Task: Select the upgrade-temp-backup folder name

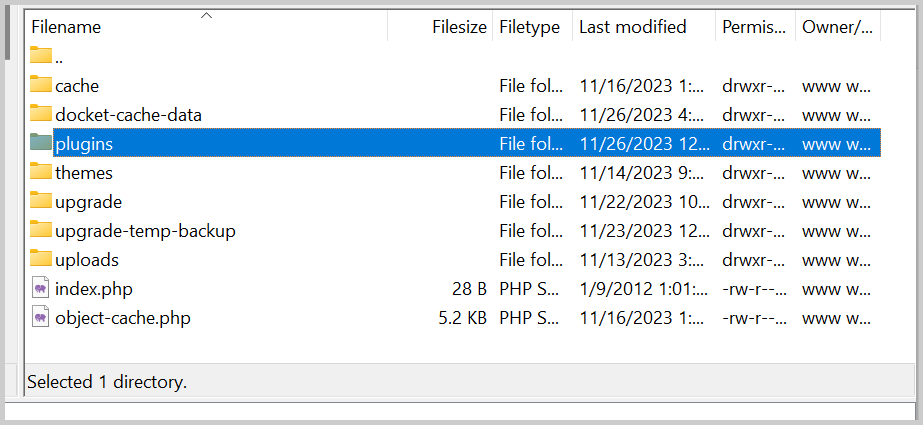Action: pyautogui.click(x=145, y=231)
